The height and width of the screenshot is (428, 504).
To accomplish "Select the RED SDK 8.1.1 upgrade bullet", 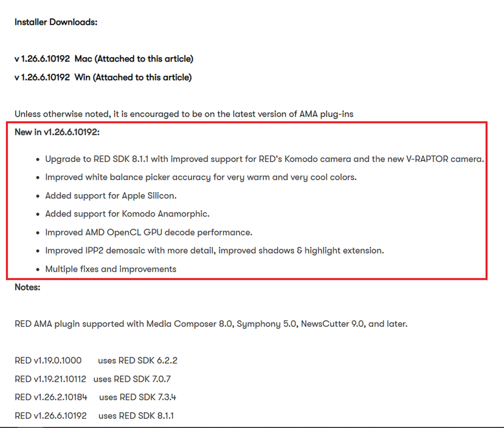I will point(264,159).
